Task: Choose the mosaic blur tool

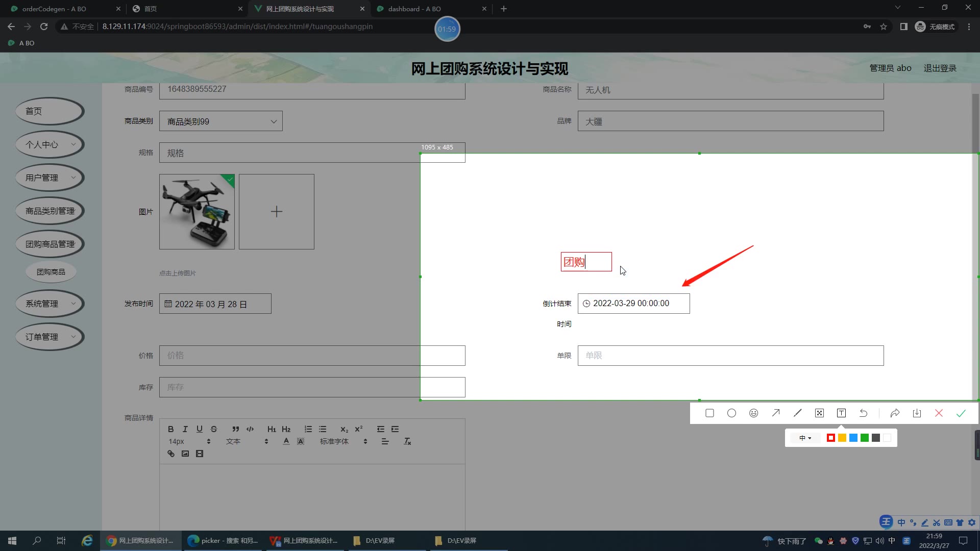Action: (819, 413)
